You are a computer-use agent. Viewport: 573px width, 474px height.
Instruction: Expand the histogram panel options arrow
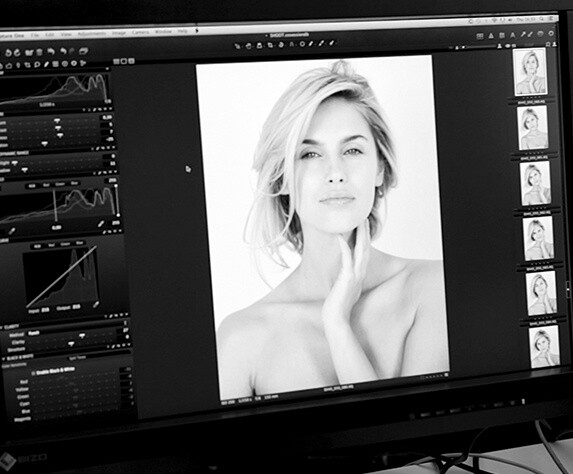(x=107, y=69)
